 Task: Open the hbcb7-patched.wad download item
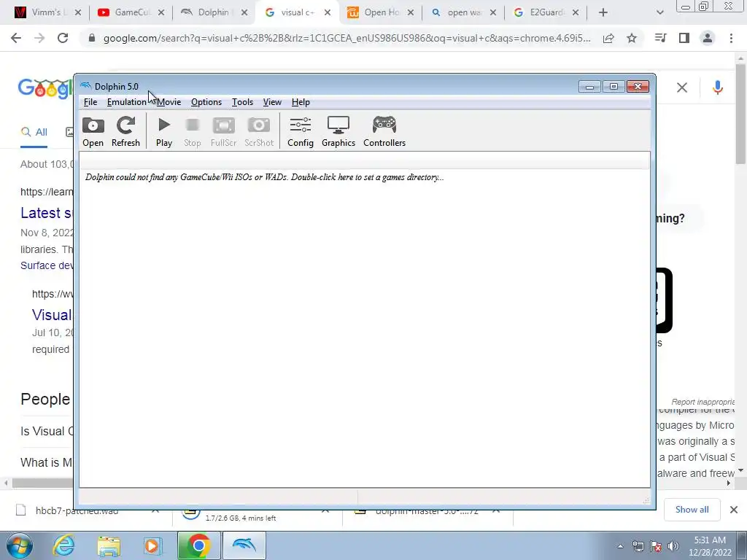[x=76, y=511]
